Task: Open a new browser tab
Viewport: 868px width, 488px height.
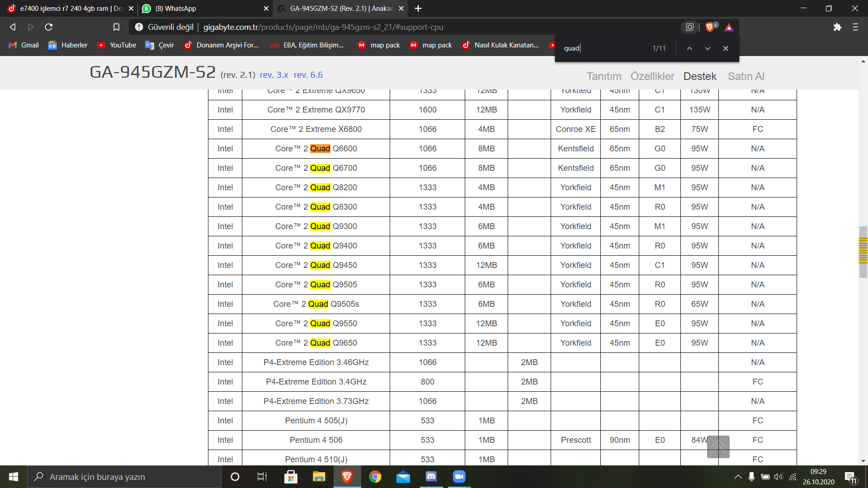Action: (x=418, y=9)
